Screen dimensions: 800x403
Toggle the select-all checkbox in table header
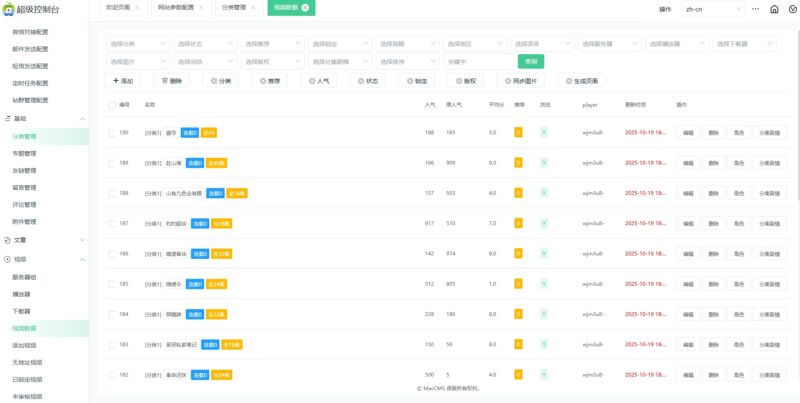click(x=112, y=104)
